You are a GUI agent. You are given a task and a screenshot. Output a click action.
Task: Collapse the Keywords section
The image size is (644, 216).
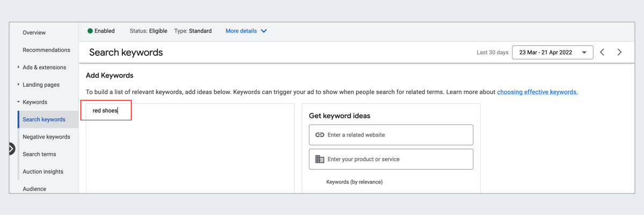[x=18, y=102]
